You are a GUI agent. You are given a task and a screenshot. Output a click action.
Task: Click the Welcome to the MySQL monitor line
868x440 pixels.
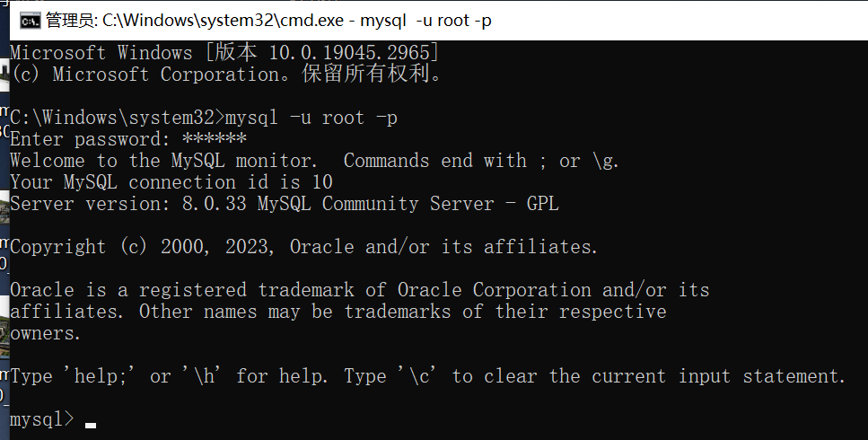pyautogui.click(x=314, y=161)
